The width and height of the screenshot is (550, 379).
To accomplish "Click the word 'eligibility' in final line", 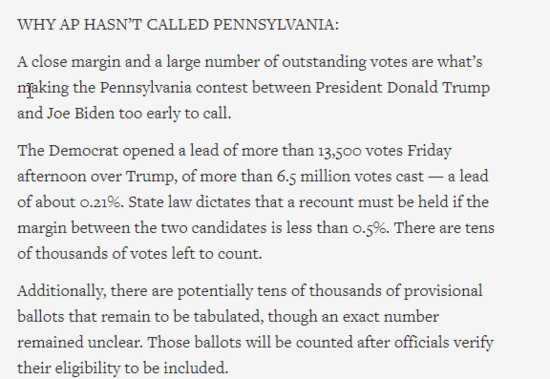I will tap(88, 368).
